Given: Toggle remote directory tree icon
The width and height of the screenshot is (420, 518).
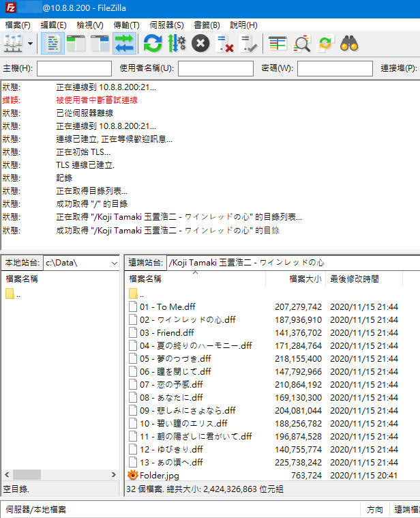Looking at the screenshot, I should click(x=100, y=44).
